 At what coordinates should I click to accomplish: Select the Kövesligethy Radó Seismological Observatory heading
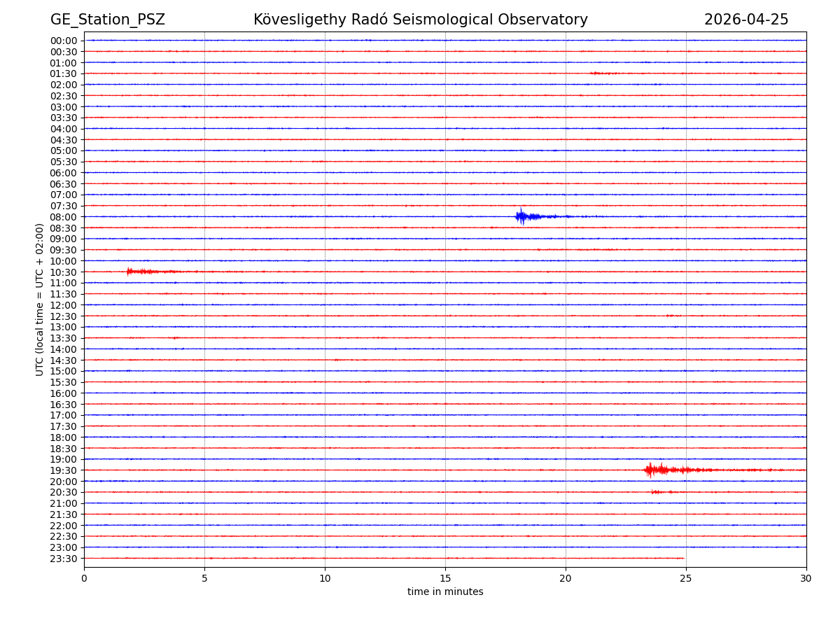(x=420, y=20)
